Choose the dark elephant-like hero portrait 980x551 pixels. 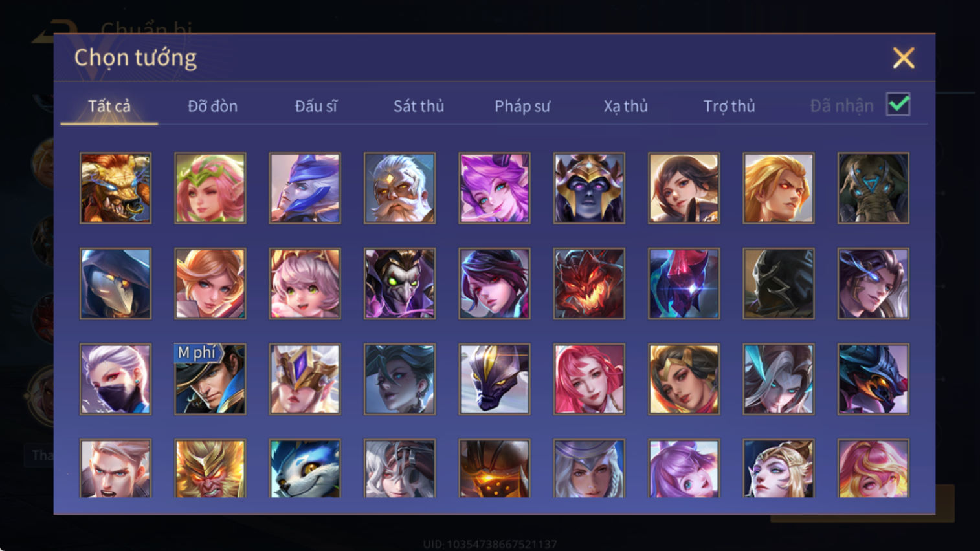coord(873,188)
